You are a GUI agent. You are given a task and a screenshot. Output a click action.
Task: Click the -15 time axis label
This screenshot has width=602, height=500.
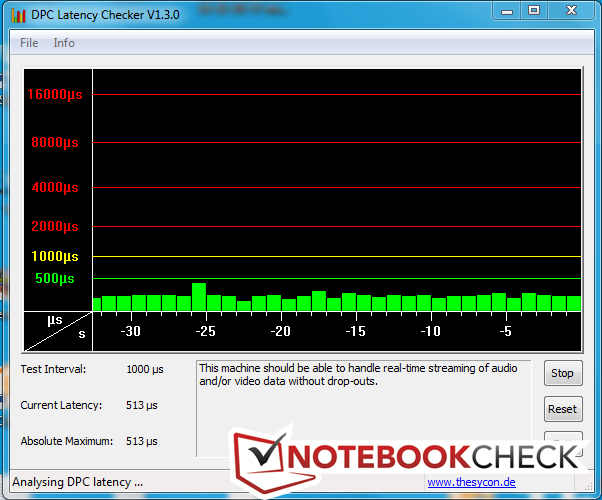356,331
